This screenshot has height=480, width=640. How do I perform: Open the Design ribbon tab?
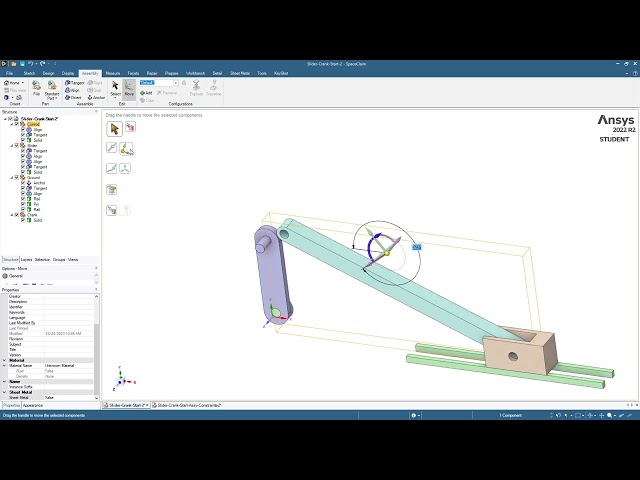pos(48,73)
